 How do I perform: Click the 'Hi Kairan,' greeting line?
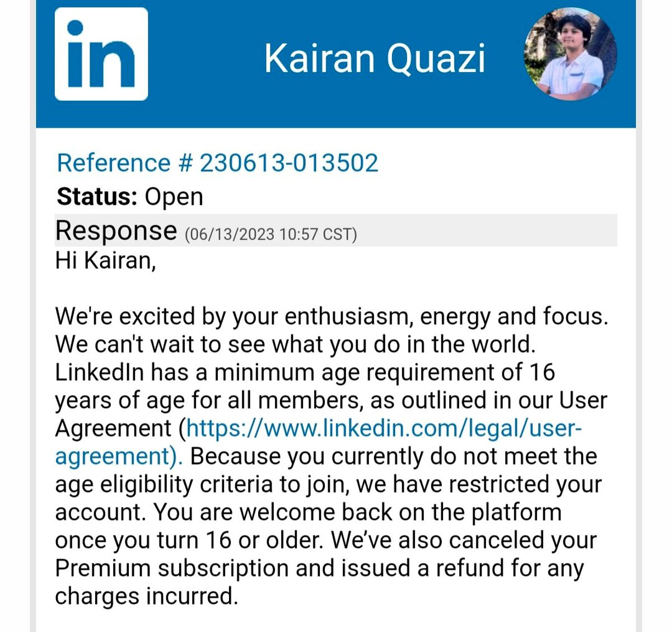coord(105,261)
